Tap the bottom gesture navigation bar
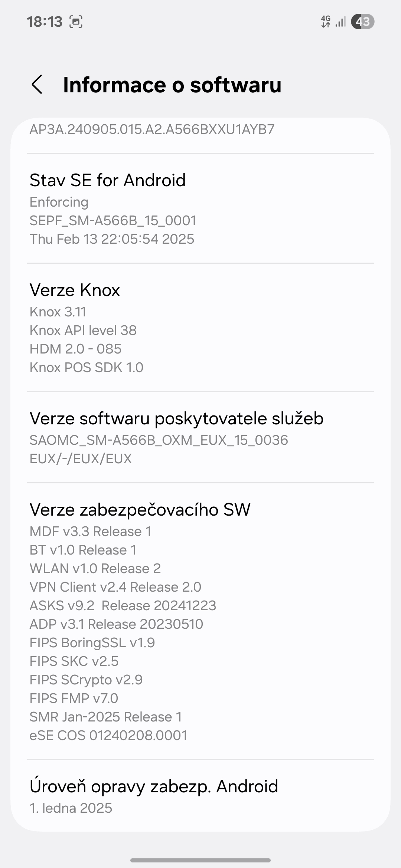401x868 pixels. tap(200, 860)
